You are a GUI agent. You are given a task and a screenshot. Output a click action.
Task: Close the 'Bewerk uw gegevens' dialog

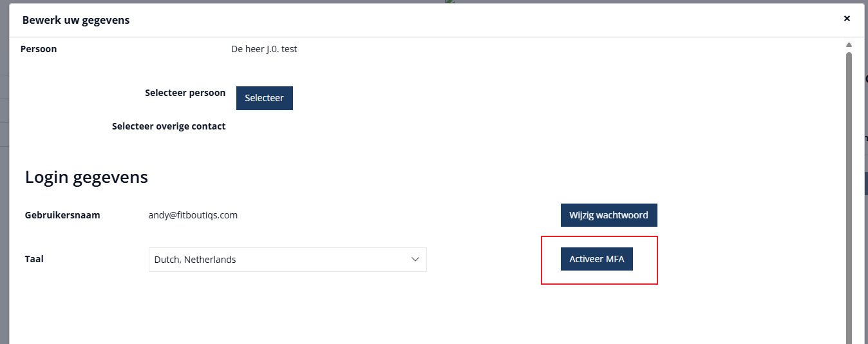click(x=847, y=19)
